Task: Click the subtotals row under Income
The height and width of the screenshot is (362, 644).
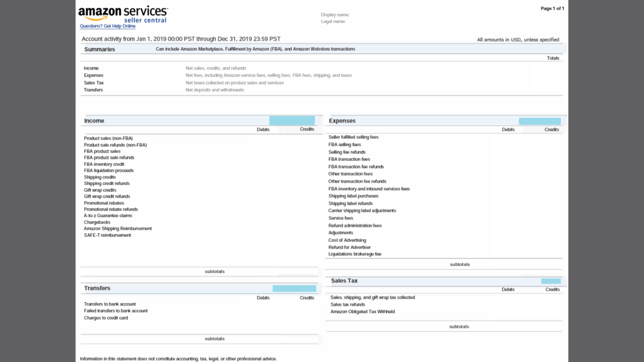Action: click(215, 271)
